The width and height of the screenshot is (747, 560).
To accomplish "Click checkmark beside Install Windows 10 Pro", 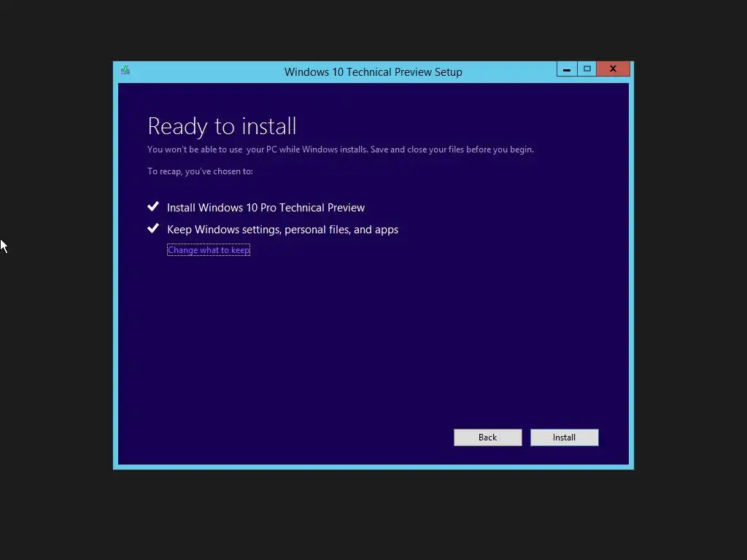I will [153, 206].
